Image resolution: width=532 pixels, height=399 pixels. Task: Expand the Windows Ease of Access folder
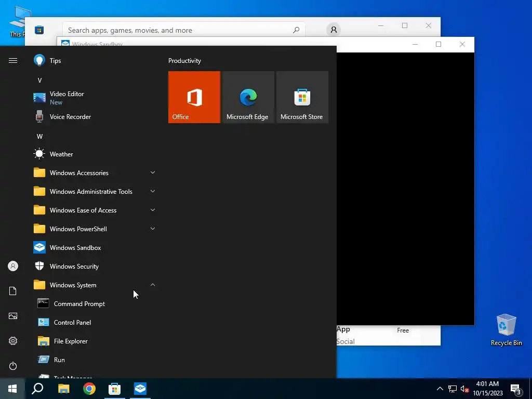[x=95, y=210]
